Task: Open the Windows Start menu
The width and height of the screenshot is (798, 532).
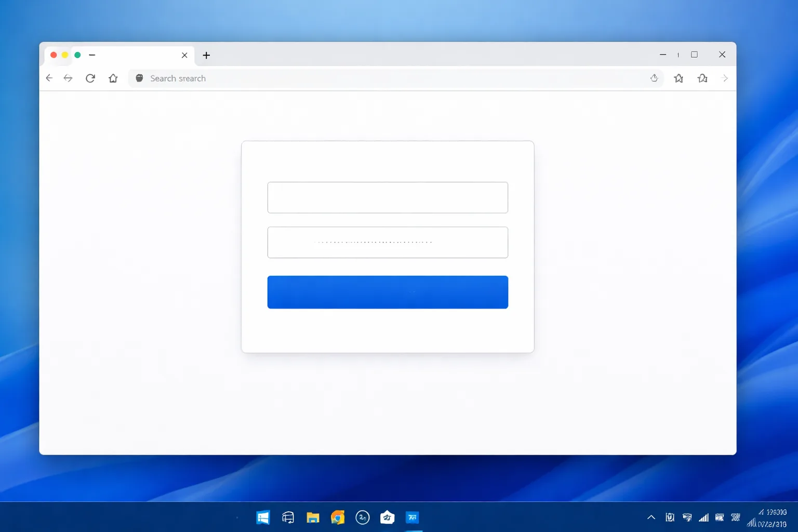Action: tap(263, 517)
